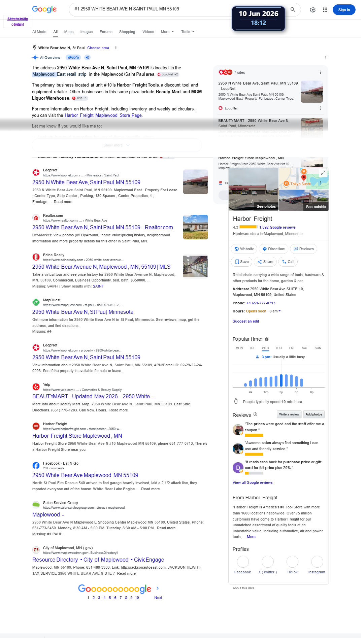Click the LoopNet result thumbnail image

point(195,182)
